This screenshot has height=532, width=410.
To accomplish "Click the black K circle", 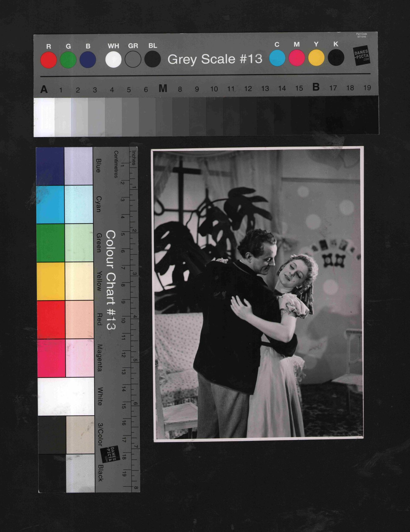I will click(x=336, y=57).
